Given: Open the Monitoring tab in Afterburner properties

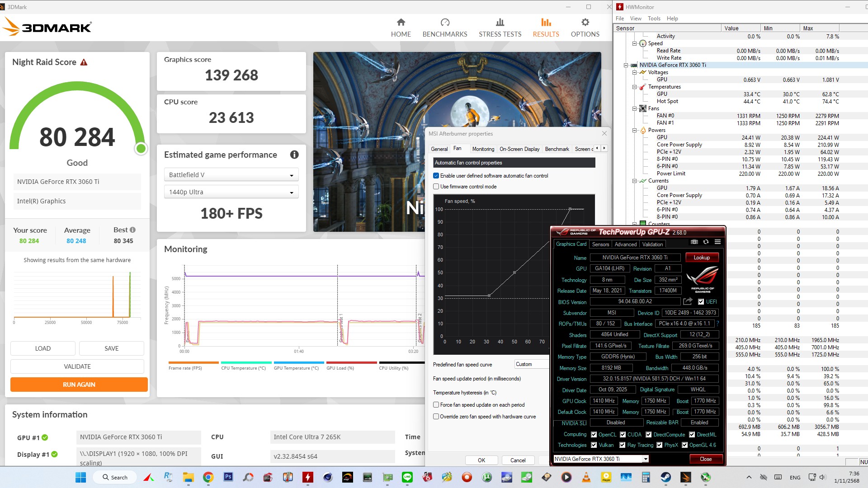Looking at the screenshot, I should pyautogui.click(x=483, y=149).
